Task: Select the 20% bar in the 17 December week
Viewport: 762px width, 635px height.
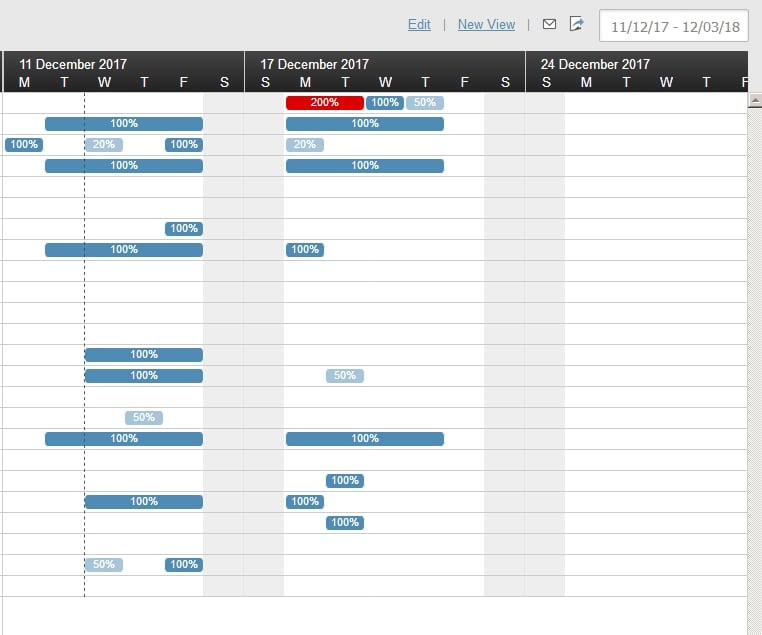Action: coord(305,145)
